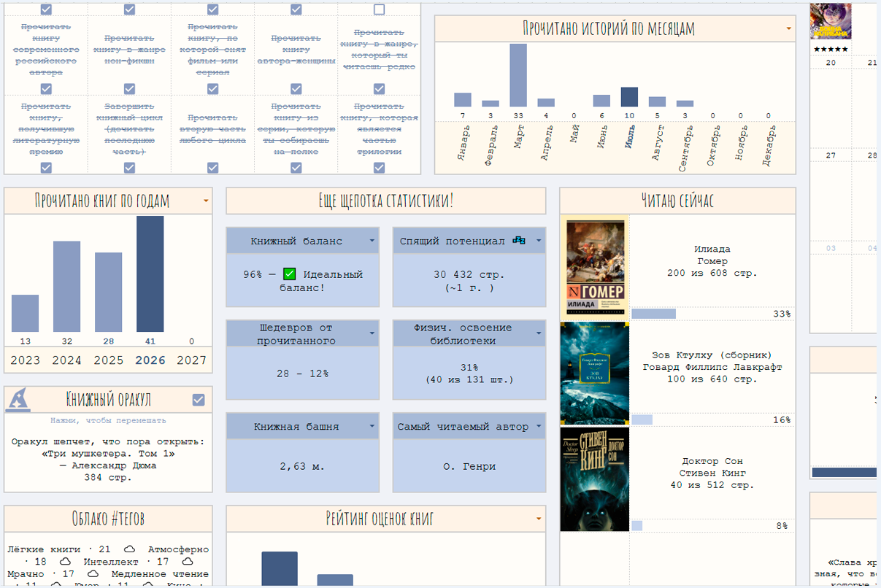
Task: Expand the Книжный баланс dropdown
Action: click(x=372, y=241)
